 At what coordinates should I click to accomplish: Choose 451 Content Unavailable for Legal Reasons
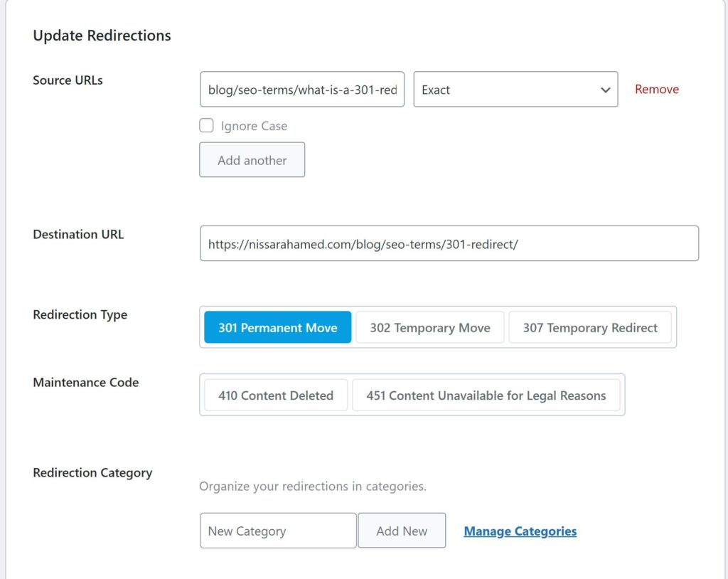pyautogui.click(x=486, y=395)
